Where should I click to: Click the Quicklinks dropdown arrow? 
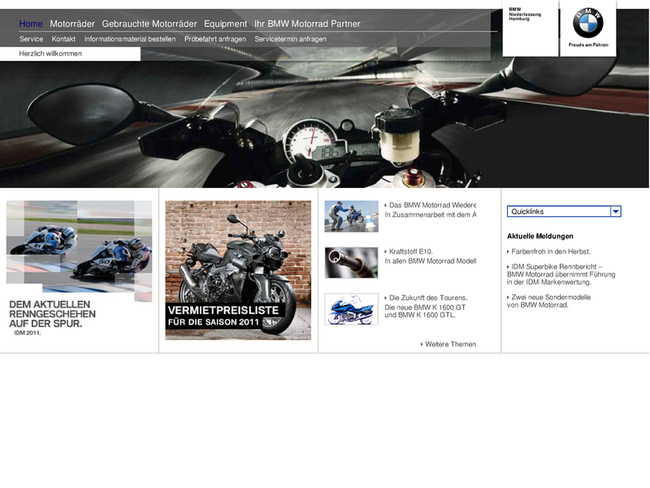coord(616,211)
